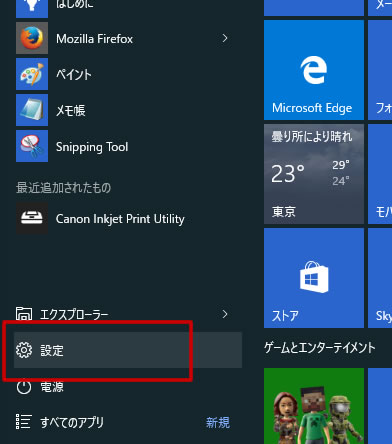Click the Snipping Tool text label
392x444 pixels.
92,147
